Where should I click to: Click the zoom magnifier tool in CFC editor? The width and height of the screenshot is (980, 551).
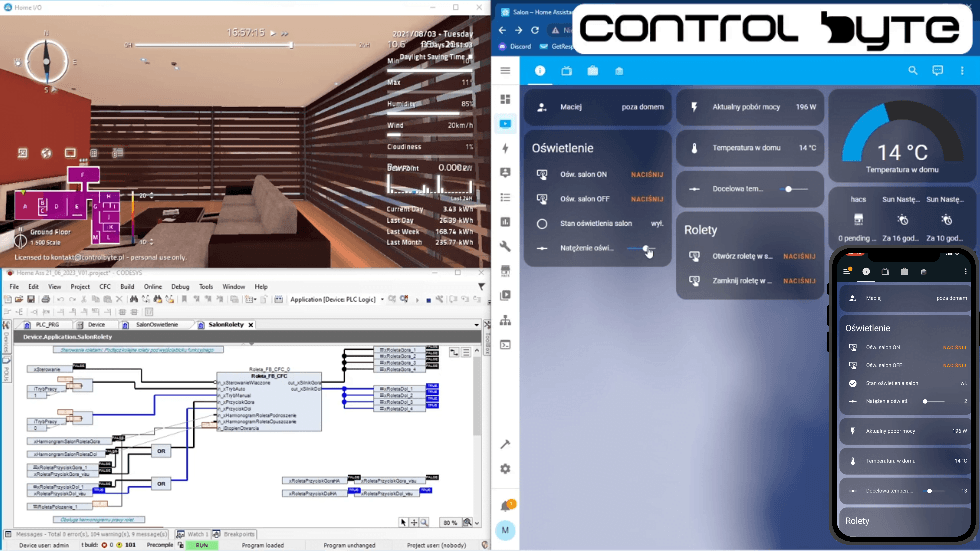(x=425, y=522)
